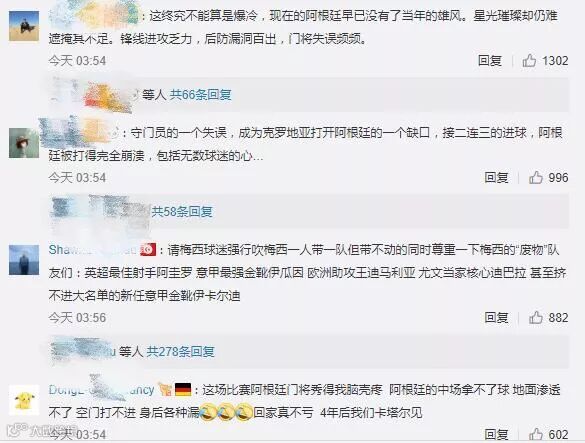Viewport: 585px width, 443px height.
Task: Like the comment with 1302 likes
Action: 529,60
